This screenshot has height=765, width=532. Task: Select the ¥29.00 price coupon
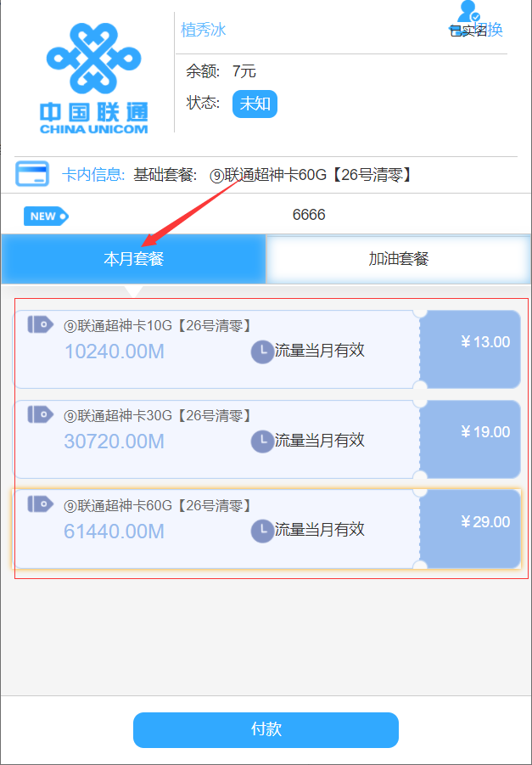tap(470, 529)
